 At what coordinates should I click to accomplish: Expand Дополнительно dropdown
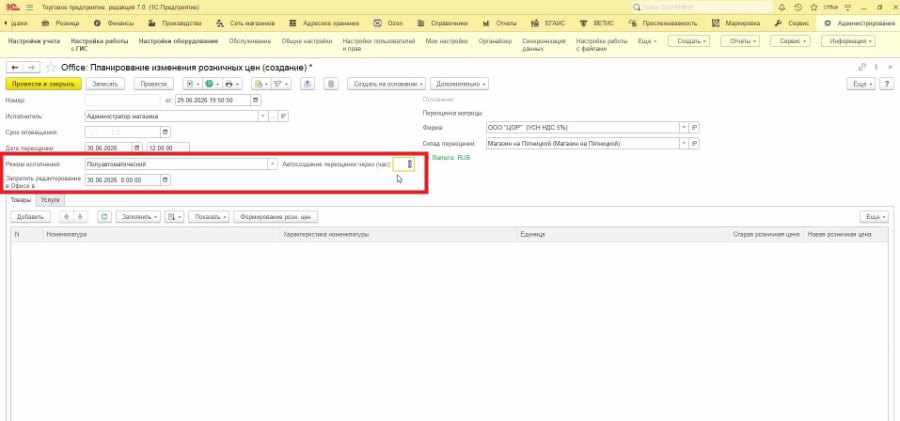pos(459,84)
